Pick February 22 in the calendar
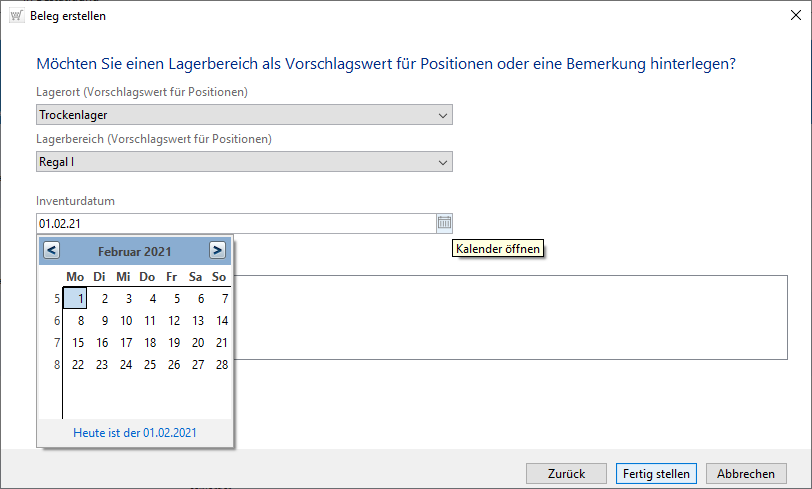The height and width of the screenshot is (489, 812). coord(78,365)
